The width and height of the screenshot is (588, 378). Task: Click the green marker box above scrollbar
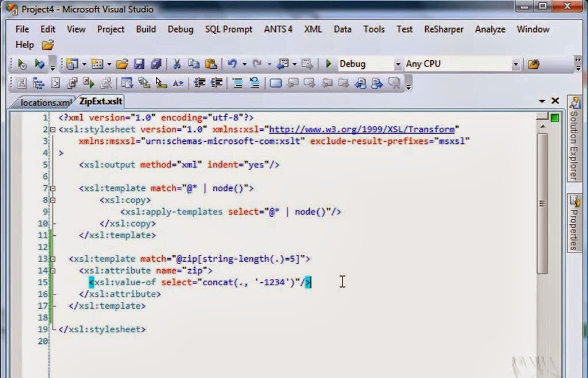(555, 118)
